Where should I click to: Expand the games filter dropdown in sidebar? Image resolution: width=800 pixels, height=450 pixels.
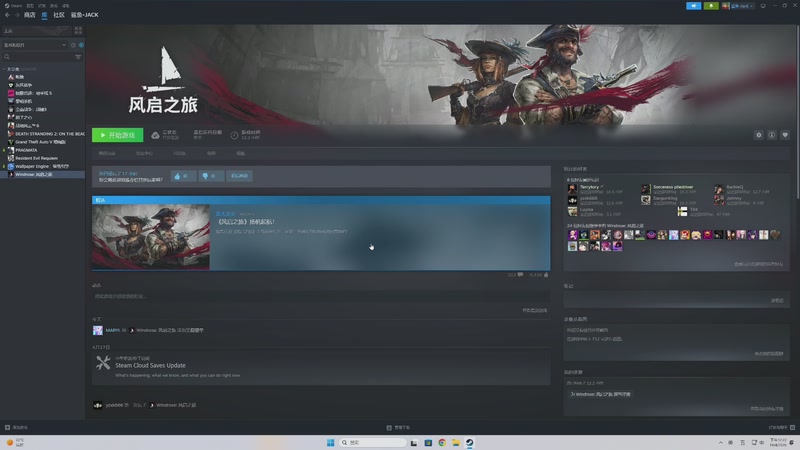35,45
